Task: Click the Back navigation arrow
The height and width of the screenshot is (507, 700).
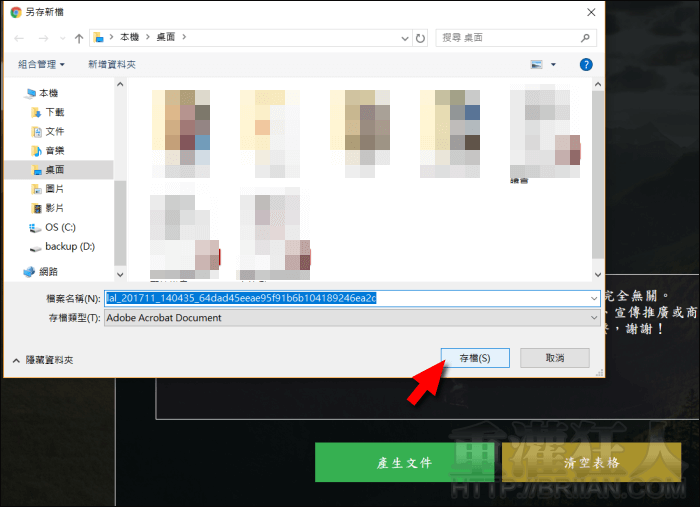Action: [19, 38]
